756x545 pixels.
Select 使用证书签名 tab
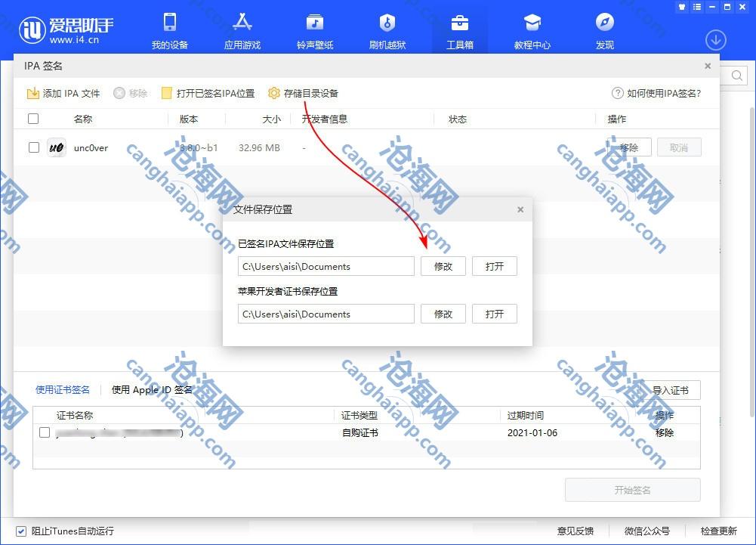tap(63, 390)
